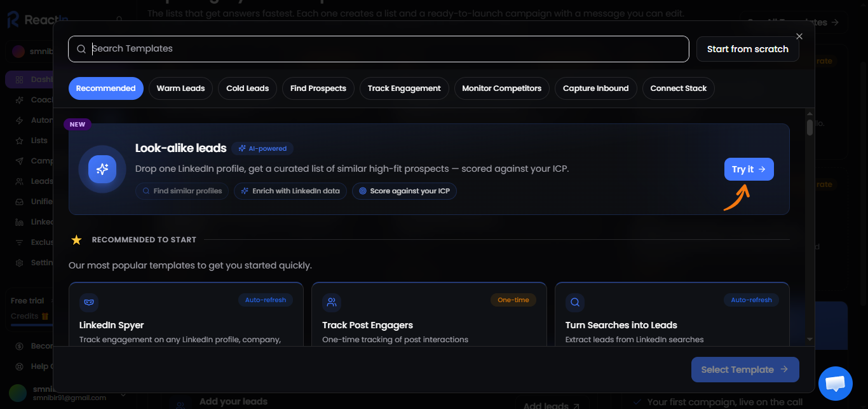Click the AI-powered badge
Image resolution: width=868 pixels, height=409 pixels.
[262, 149]
